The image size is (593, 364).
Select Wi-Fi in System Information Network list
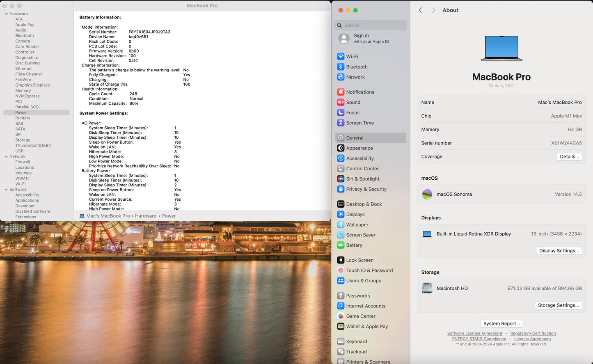pyautogui.click(x=21, y=184)
